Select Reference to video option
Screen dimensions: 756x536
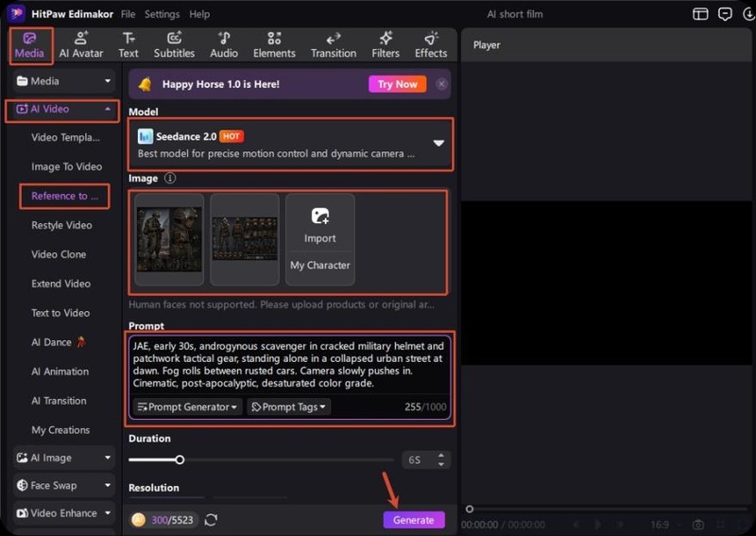pos(64,196)
